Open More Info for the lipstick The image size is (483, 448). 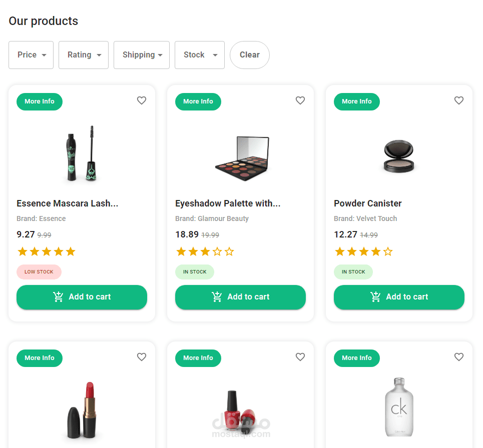(40, 358)
